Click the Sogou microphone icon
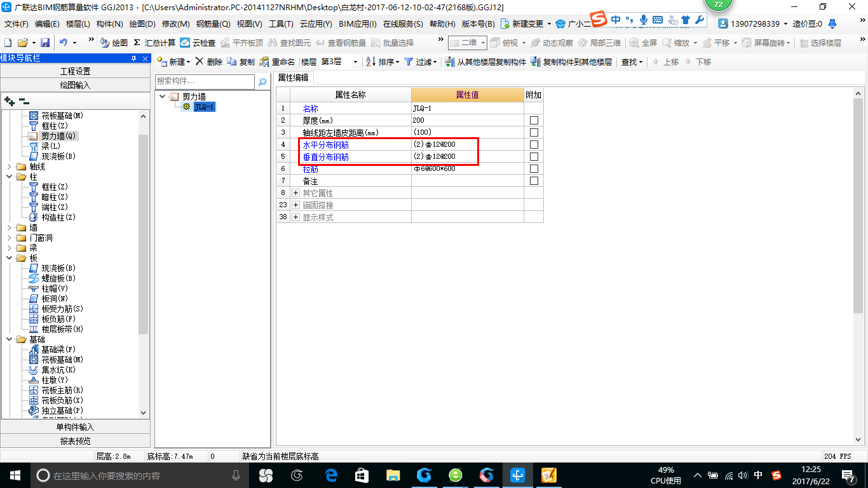The image size is (868, 488). coord(644,20)
